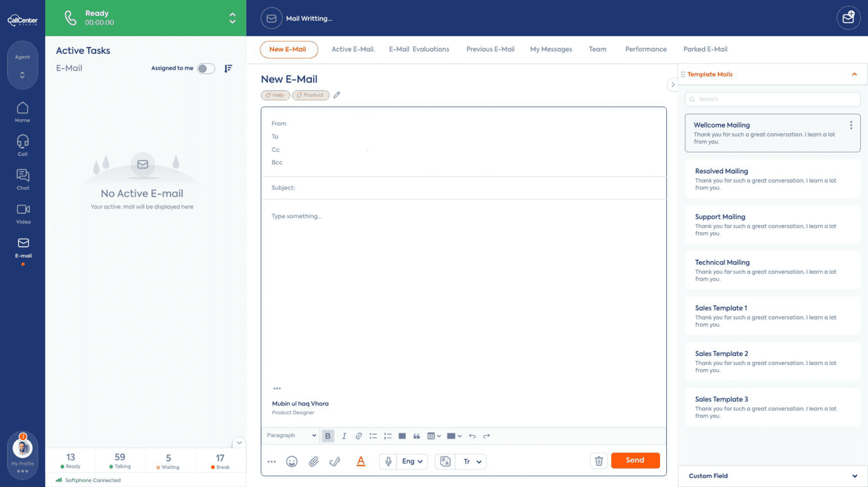Click the Ready status counter
Viewport: 868px width, 487px height.
pyautogui.click(x=70, y=460)
